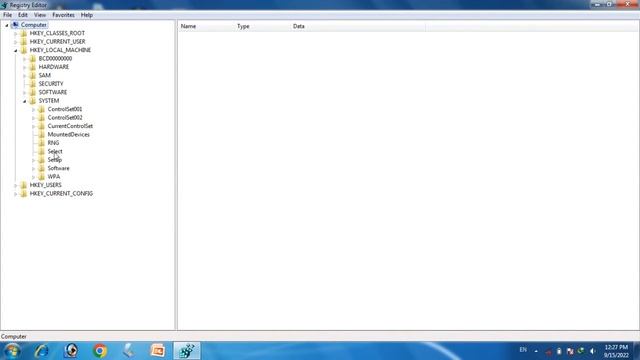Click the BCD00000000 folder icon

coord(33,58)
